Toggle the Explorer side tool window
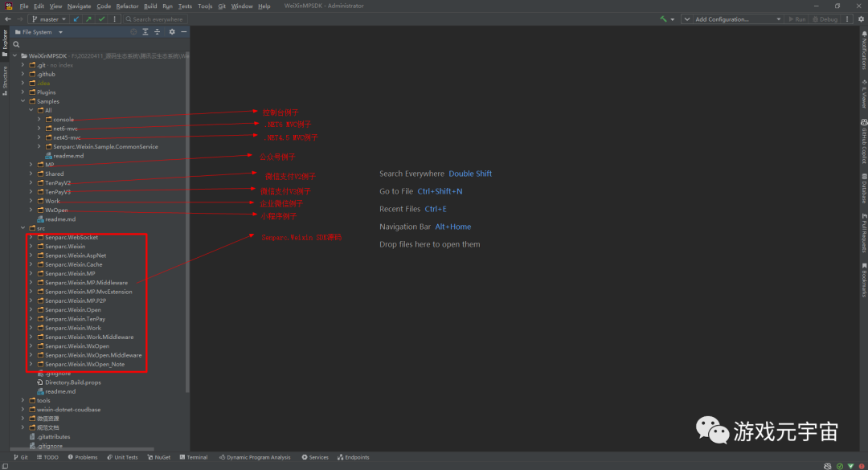868x470 pixels. pyautogui.click(x=5, y=43)
